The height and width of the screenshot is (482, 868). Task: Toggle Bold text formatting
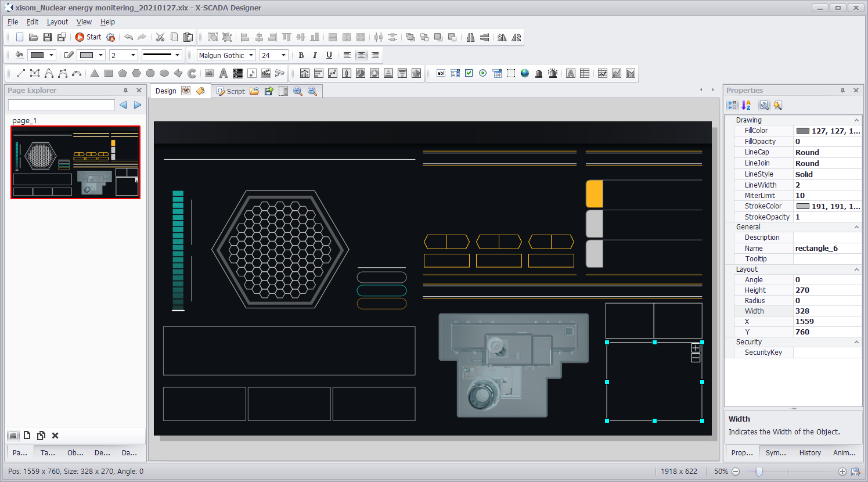[301, 55]
